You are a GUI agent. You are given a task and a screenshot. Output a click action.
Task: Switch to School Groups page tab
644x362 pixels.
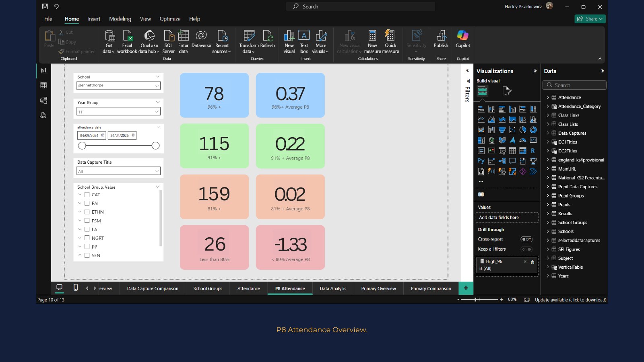[x=208, y=288]
